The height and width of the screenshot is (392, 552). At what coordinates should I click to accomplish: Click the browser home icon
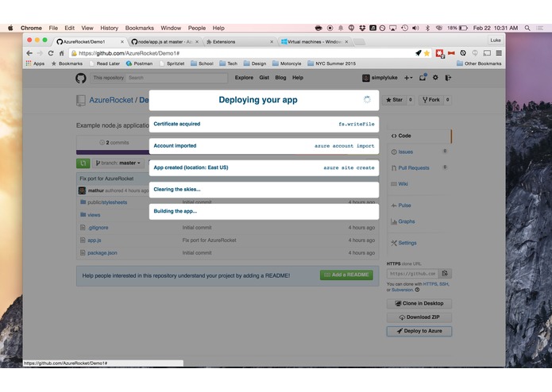[x=62, y=53]
